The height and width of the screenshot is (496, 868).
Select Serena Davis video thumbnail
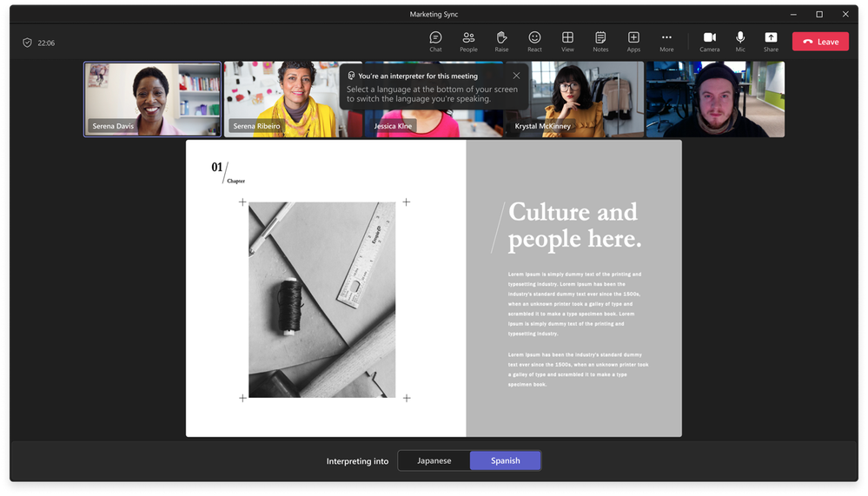click(x=153, y=99)
